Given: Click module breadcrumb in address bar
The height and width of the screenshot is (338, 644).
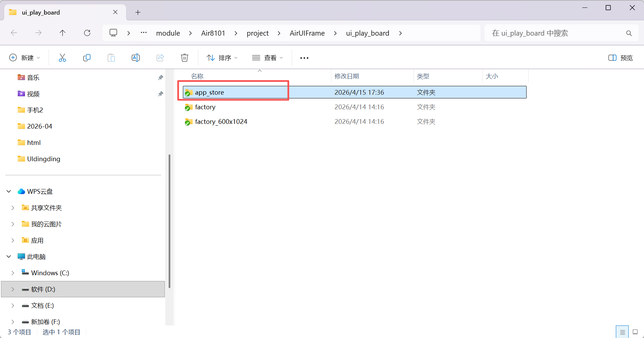Looking at the screenshot, I should (168, 33).
